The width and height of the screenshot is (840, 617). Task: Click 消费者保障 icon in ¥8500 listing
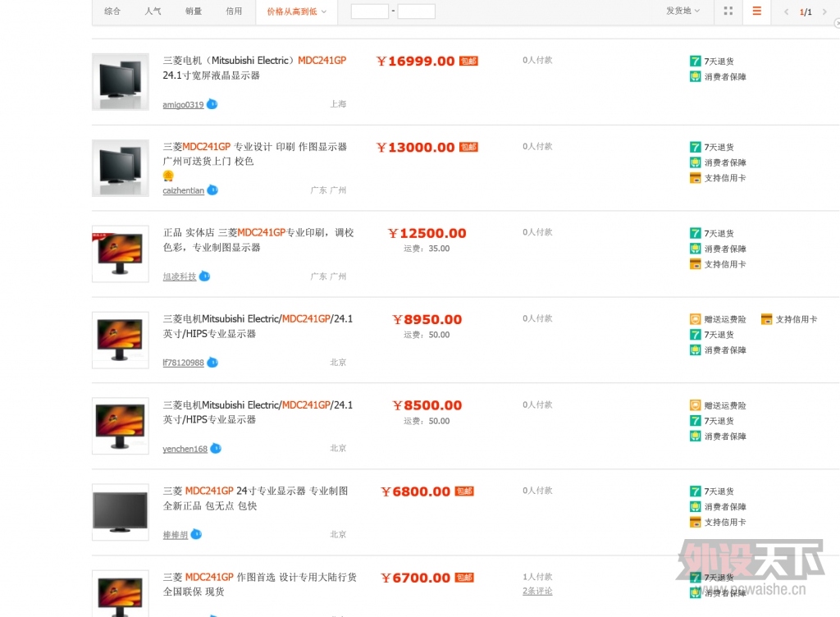[x=696, y=436]
